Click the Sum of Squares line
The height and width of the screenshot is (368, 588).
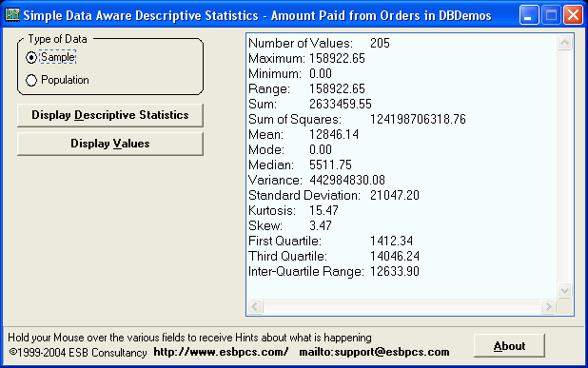tap(357, 119)
